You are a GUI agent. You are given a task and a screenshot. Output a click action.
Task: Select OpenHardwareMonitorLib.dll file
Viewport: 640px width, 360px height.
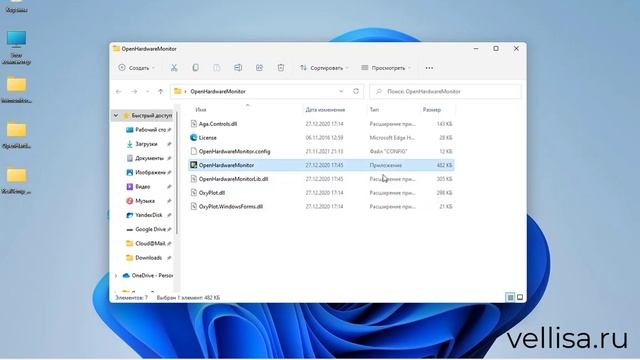click(321, 179)
